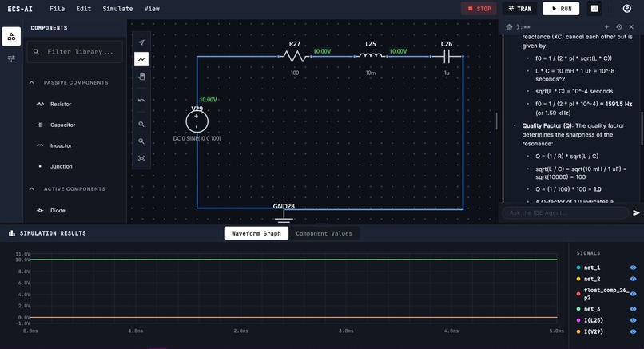This screenshot has width=644, height=349.
Task: Click the zoom out magnifier
Action: 141,141
